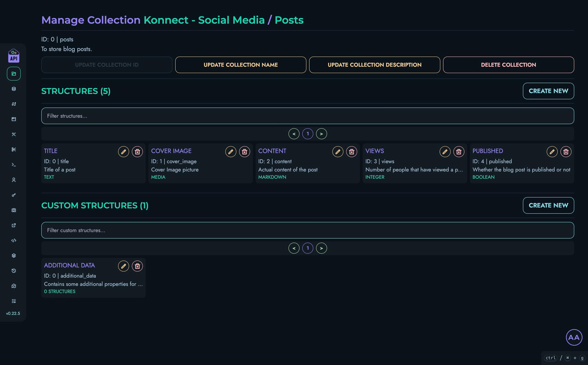
Task: Click Update Collection Description
Action: (375, 65)
